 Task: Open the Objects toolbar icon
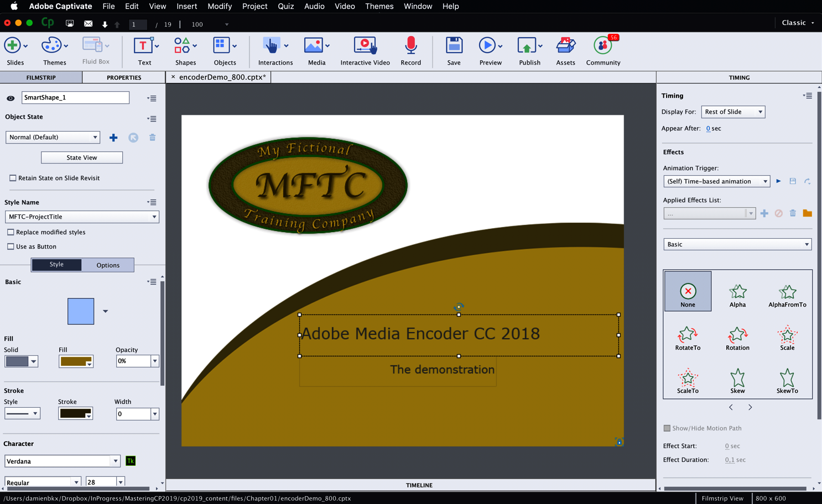[225, 51]
